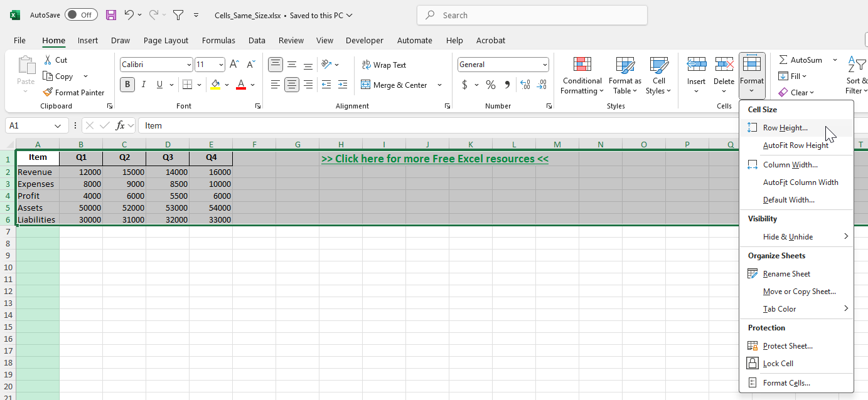Click the Decrease Indent icon
This screenshot has height=400, width=868.
coord(326,85)
